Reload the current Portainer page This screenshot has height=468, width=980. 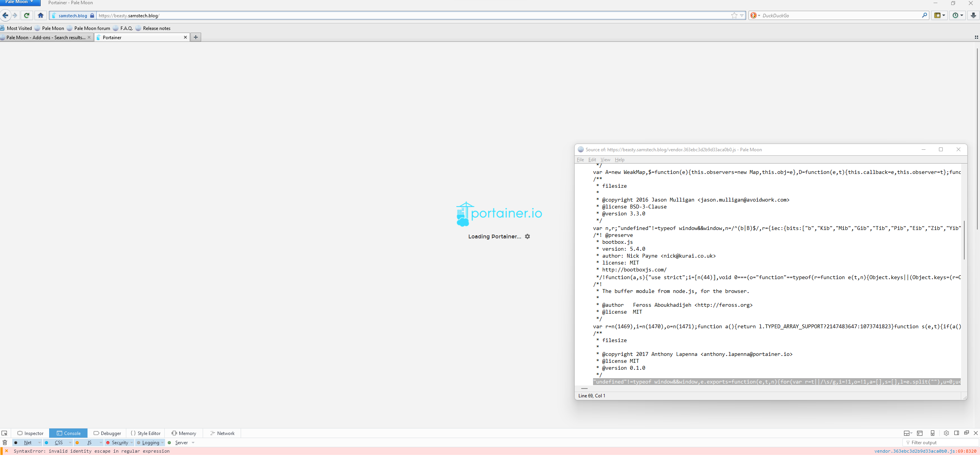pos(26,15)
